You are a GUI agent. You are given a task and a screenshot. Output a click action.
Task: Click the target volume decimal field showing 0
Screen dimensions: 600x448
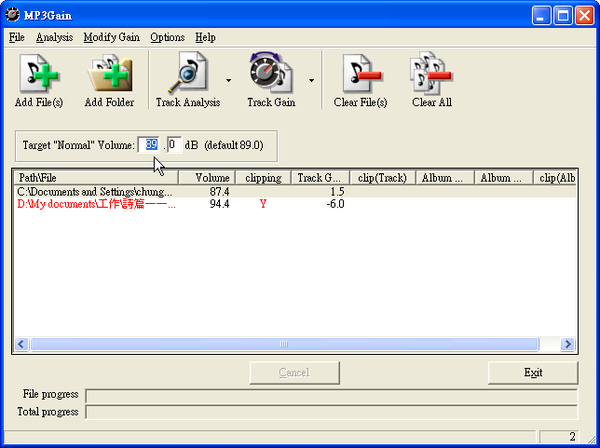pos(174,145)
